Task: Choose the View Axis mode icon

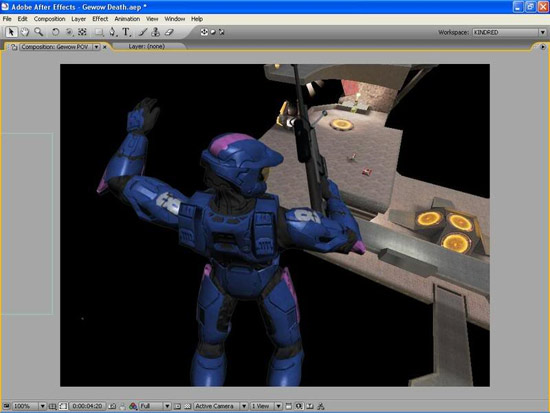Action: point(221,32)
